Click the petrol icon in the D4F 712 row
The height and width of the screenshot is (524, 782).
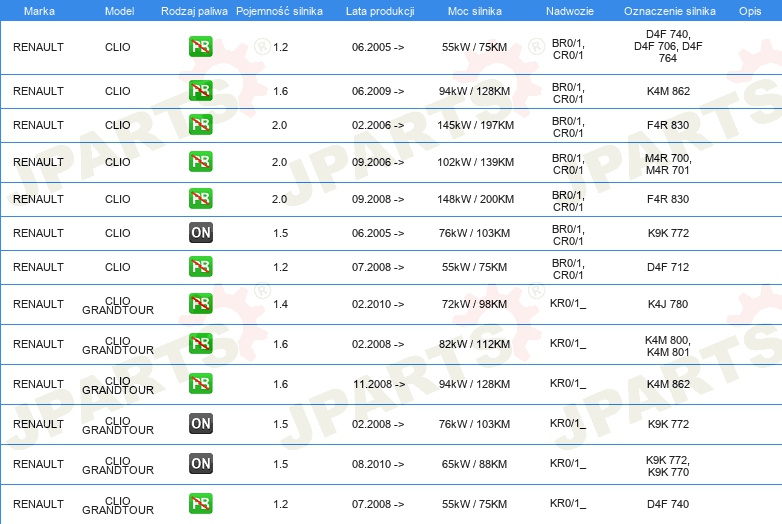coord(201,266)
